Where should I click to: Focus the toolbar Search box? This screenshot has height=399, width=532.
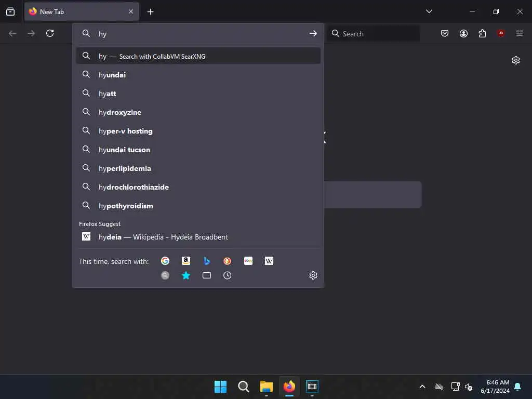pyautogui.click(x=373, y=34)
